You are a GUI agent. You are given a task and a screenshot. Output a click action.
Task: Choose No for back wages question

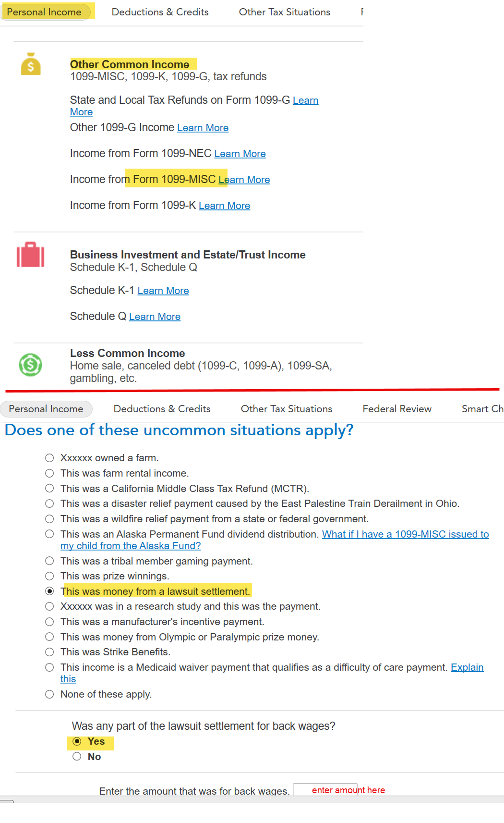click(x=77, y=757)
